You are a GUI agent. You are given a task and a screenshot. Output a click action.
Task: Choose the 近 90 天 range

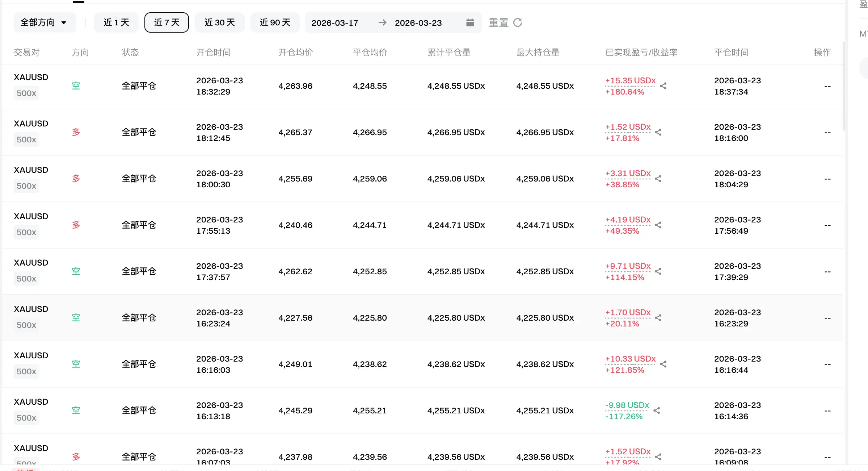275,22
